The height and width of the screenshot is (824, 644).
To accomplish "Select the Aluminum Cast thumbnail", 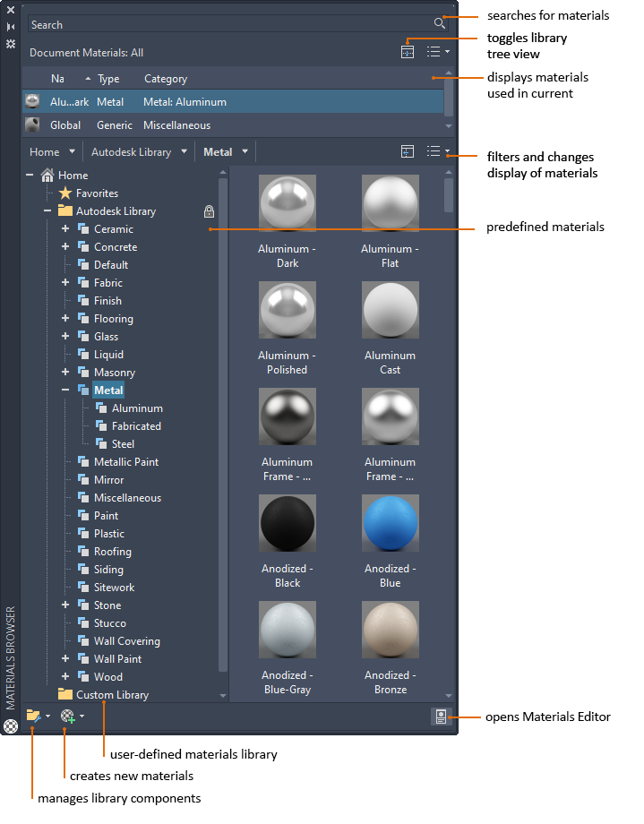I will click(x=391, y=310).
